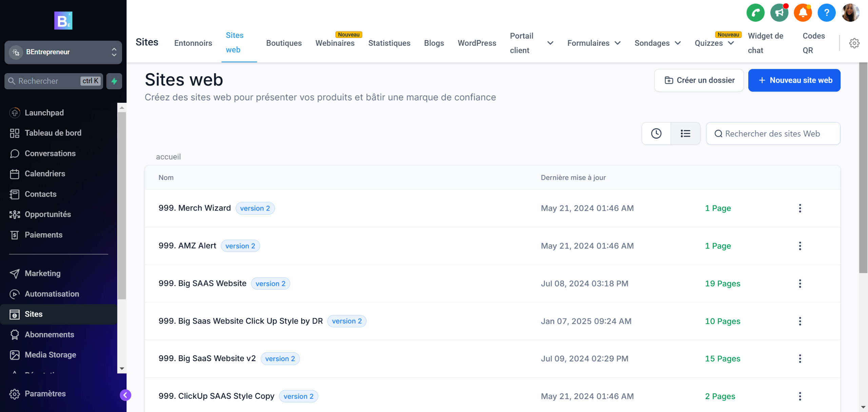Click the blue help question mark icon
868x412 pixels.
click(x=826, y=13)
